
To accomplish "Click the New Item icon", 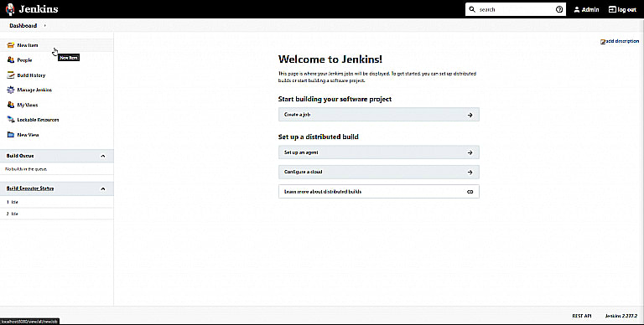I will 11,45.
